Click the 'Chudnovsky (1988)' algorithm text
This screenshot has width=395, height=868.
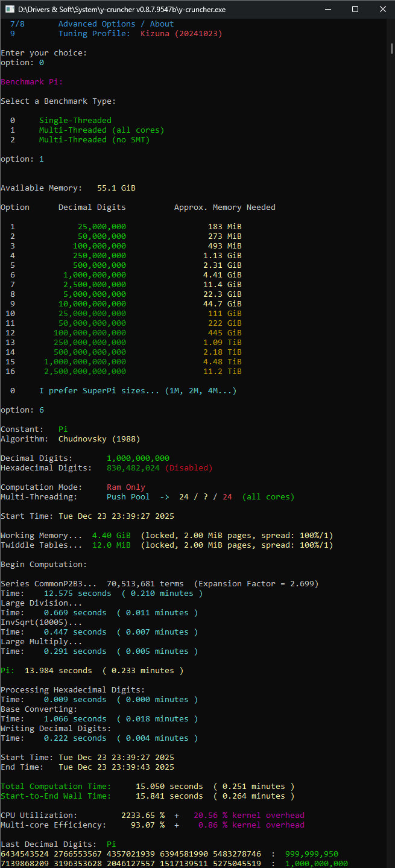tap(99, 439)
